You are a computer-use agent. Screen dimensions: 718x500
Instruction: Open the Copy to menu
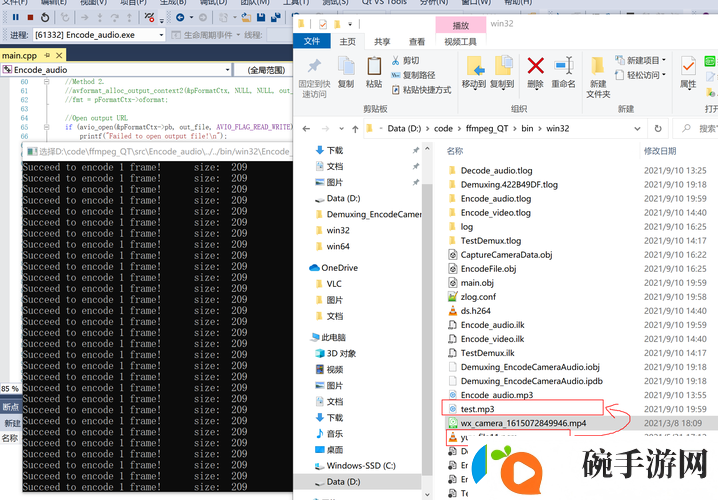(502, 72)
